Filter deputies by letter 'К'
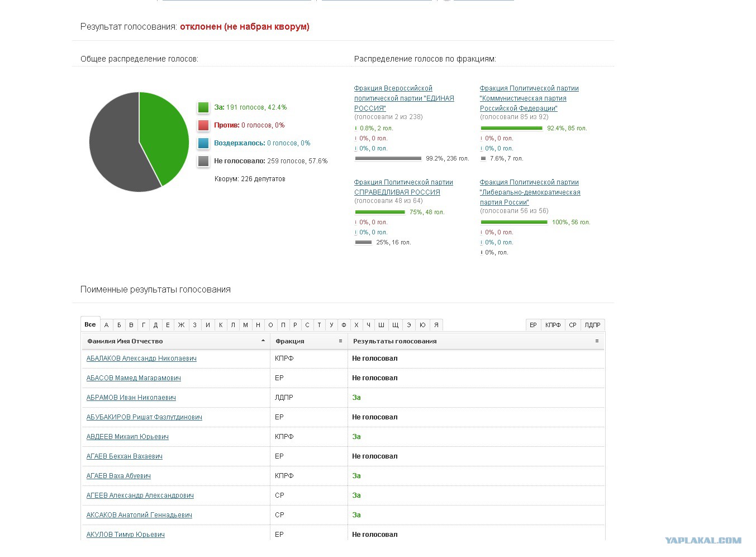The image size is (756, 557). click(x=221, y=325)
